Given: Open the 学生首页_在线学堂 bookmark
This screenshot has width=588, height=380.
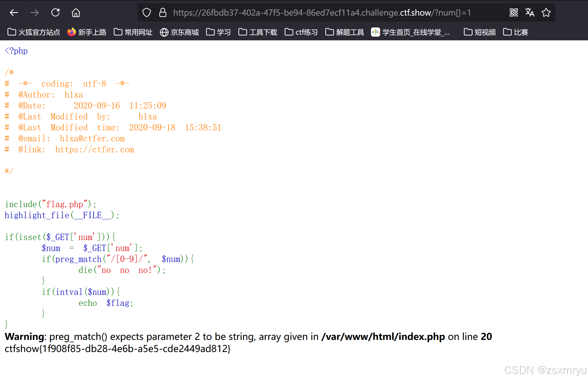Looking at the screenshot, I should 410,32.
